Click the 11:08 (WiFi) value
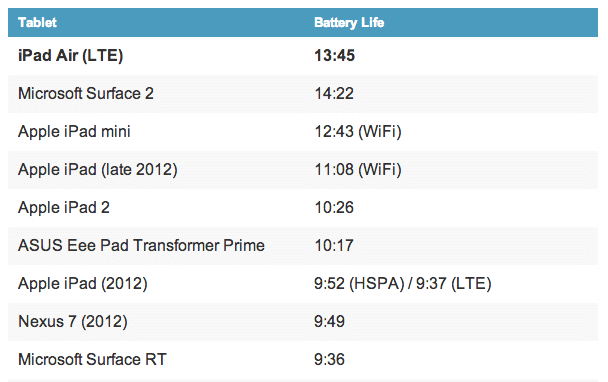 (358, 169)
